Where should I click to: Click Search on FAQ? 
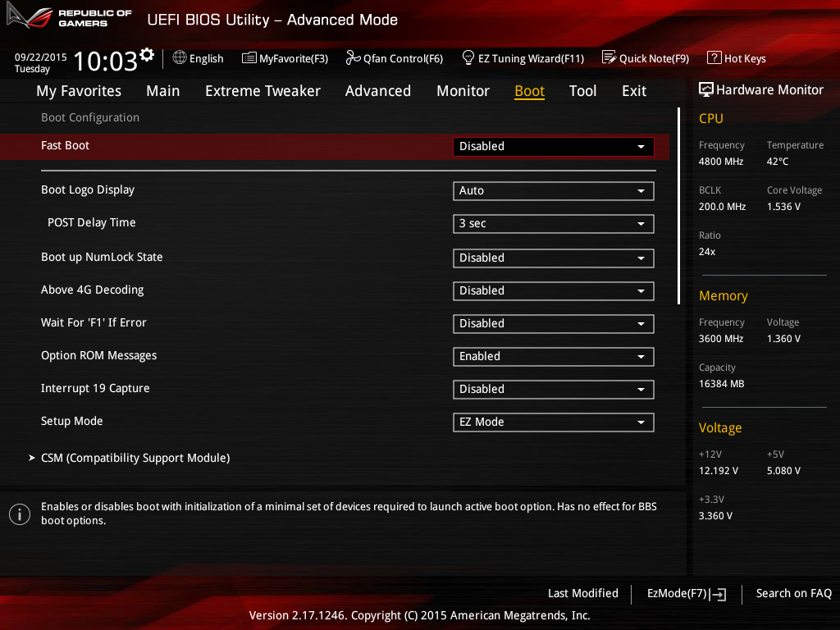pos(793,594)
